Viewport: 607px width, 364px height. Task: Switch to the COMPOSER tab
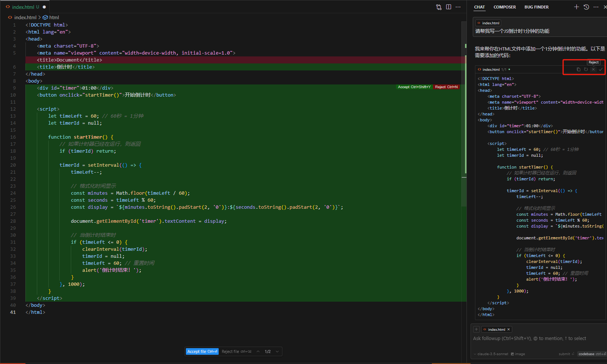coord(505,7)
